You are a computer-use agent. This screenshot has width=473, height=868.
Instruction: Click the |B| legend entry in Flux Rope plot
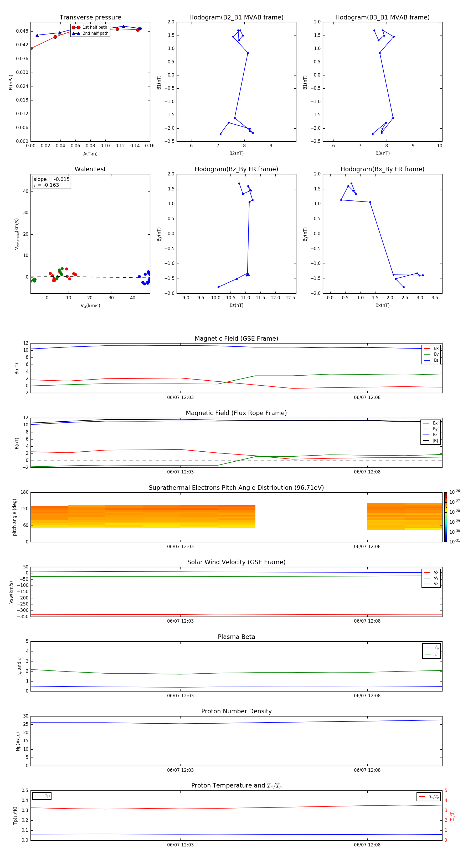click(x=431, y=441)
